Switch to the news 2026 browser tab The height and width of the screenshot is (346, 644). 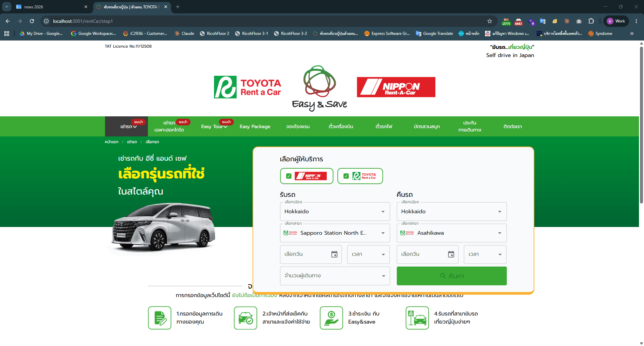click(x=52, y=7)
